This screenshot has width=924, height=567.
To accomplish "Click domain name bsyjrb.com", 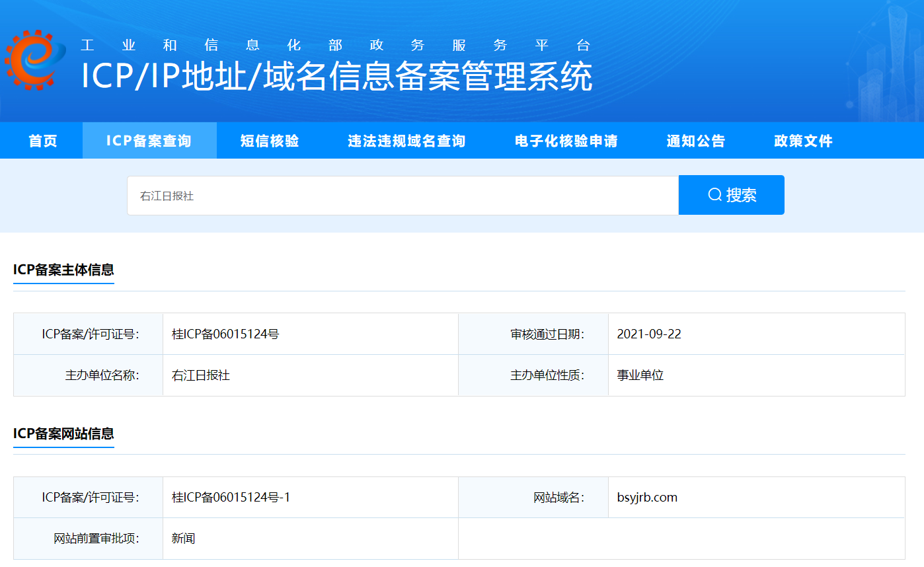I will (x=647, y=498).
